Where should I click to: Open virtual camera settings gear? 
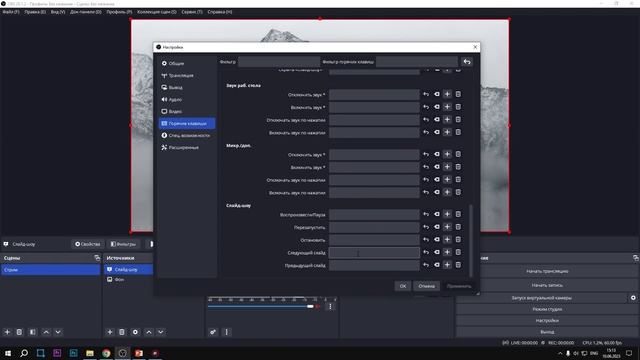633,298
